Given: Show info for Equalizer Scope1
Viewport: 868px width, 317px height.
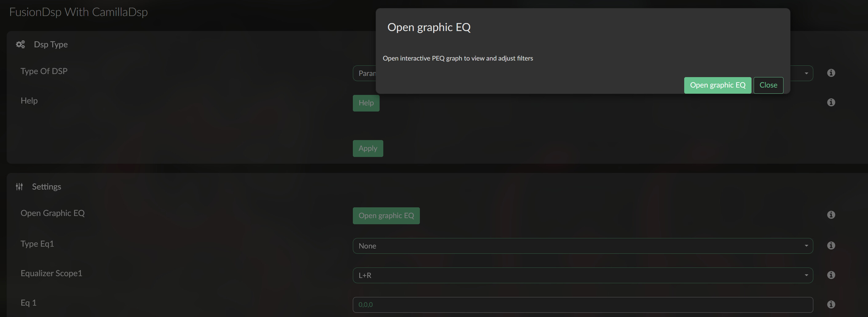Looking at the screenshot, I should 831,275.
